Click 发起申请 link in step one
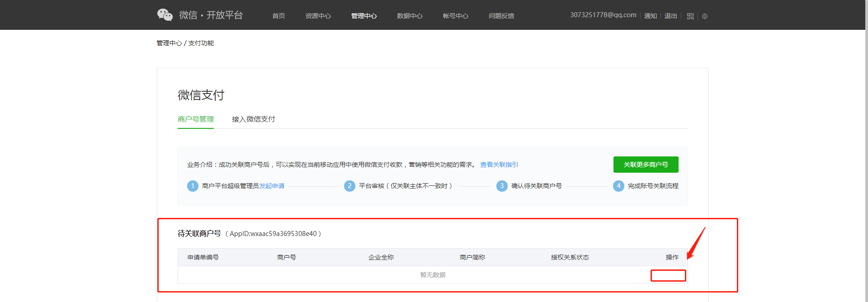The height and width of the screenshot is (302, 868). [x=272, y=186]
